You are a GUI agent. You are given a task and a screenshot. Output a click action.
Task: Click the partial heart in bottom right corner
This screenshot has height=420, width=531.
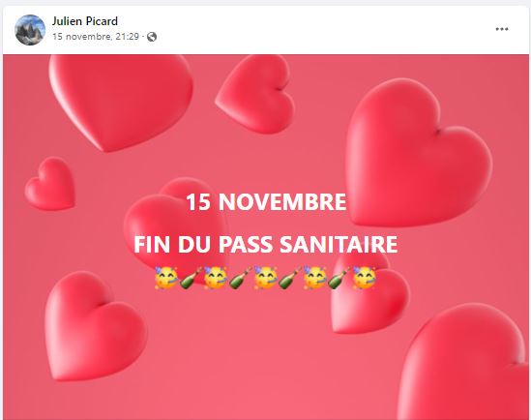[x=464, y=362]
